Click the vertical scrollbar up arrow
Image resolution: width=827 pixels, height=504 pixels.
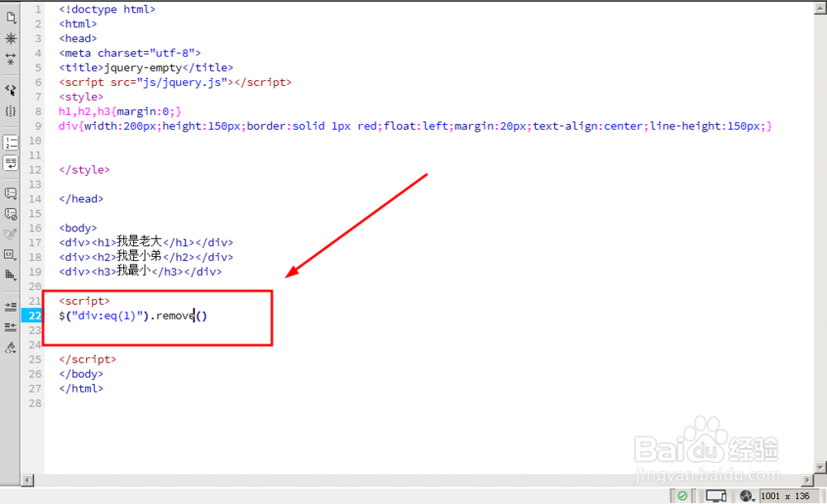tap(820, 7)
